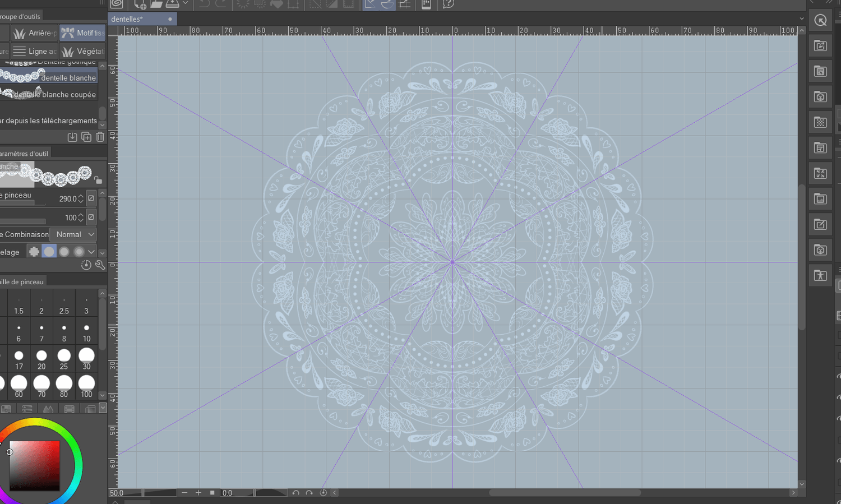Pick brush size preset 10

coord(86,332)
